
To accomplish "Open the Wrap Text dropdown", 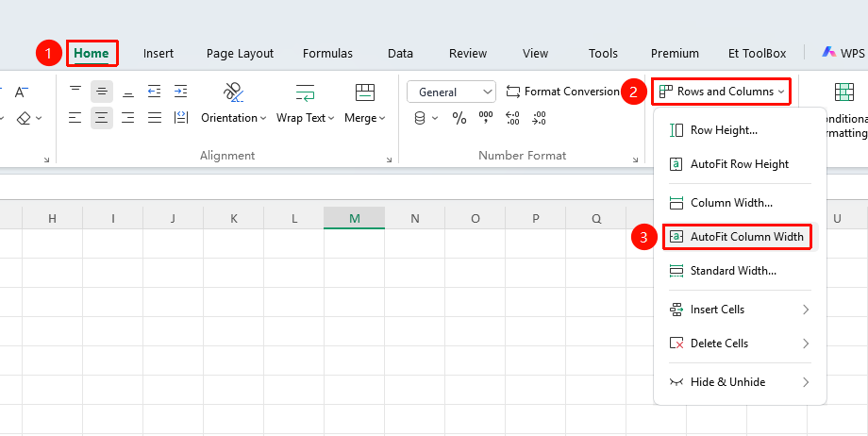I will click(x=306, y=118).
